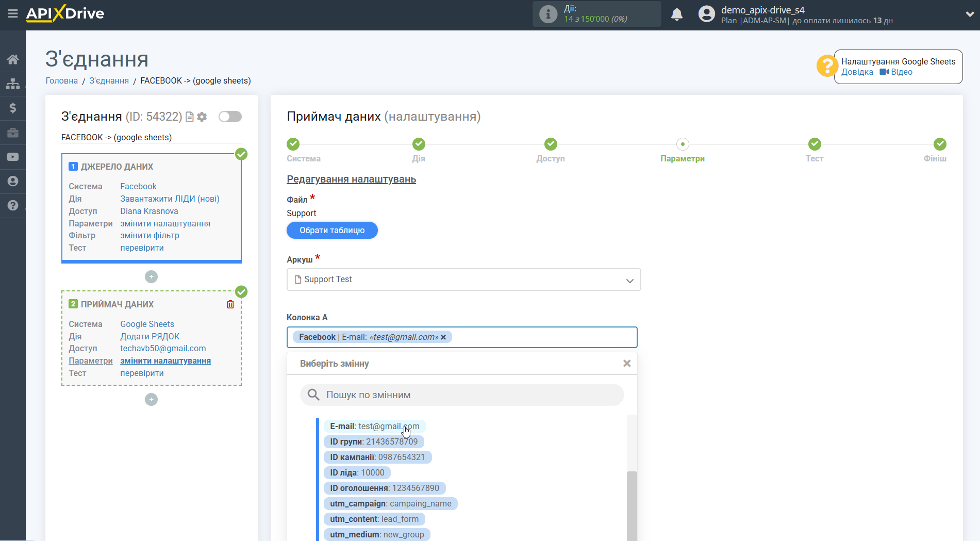Open the Facebook system link
Viewport: 980px width, 541px height.
[138, 187]
